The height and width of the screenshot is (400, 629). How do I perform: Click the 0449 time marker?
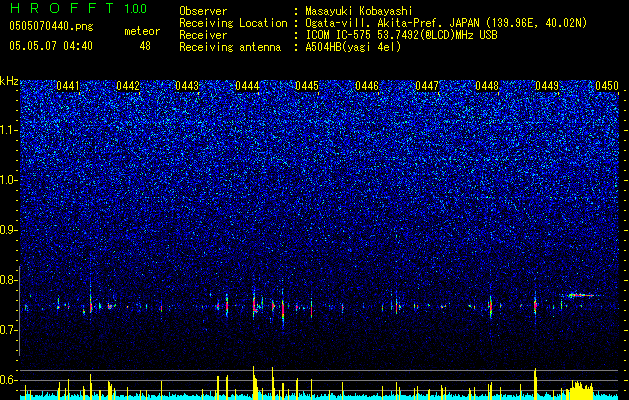(547, 86)
